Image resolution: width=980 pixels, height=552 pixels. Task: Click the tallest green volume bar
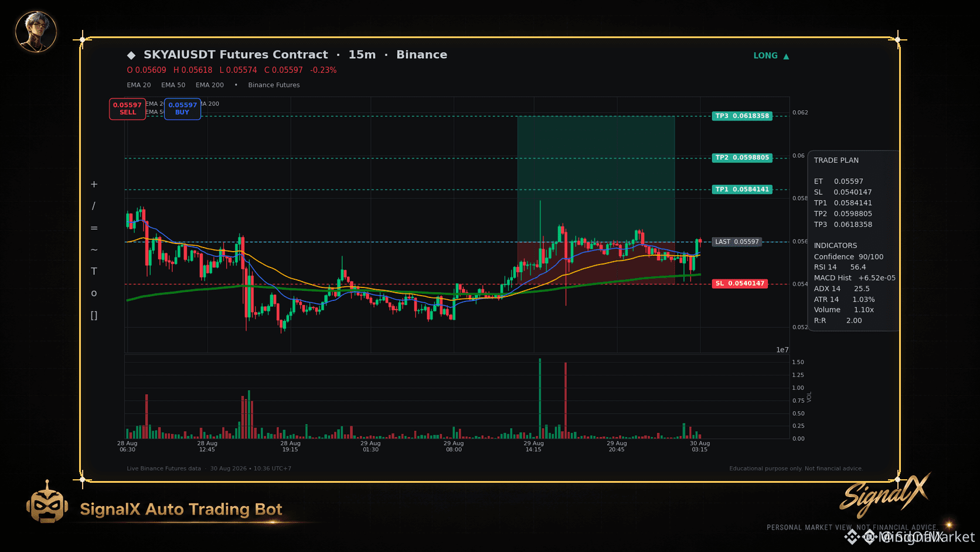coord(540,399)
